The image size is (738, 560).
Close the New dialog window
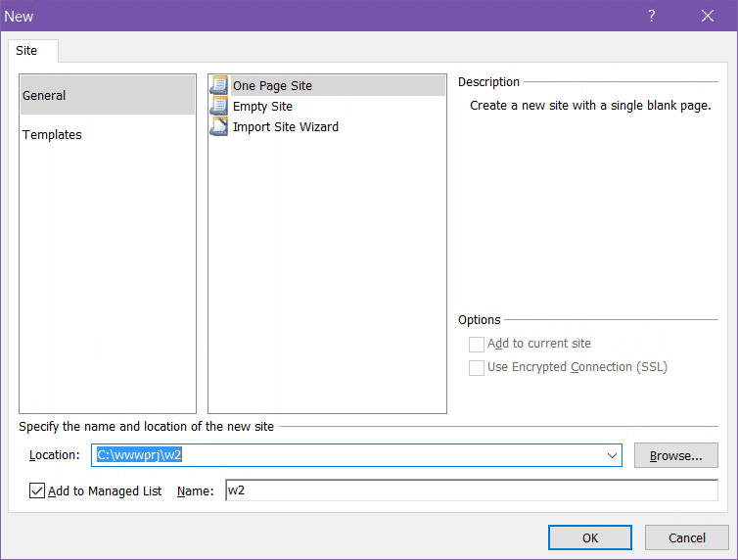(708, 16)
